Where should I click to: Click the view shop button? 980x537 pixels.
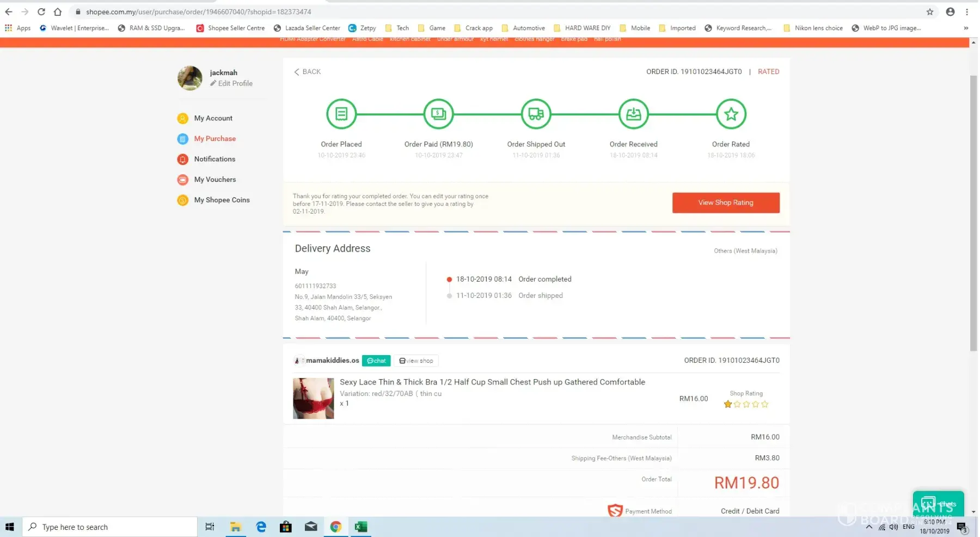tap(416, 361)
